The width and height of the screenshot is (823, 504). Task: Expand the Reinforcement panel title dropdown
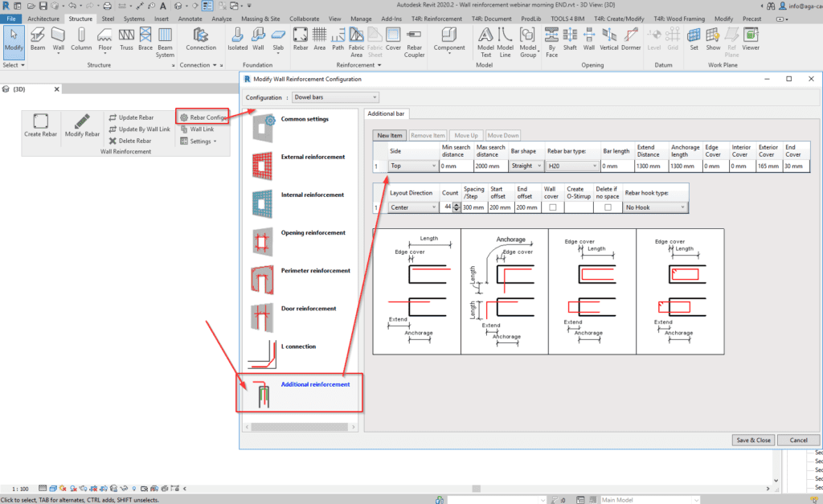tap(359, 65)
